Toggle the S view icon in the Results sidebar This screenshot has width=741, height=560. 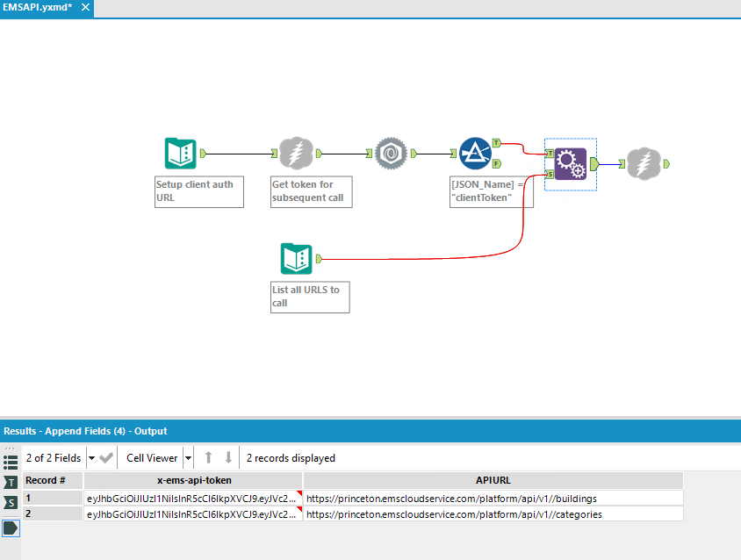point(11,503)
